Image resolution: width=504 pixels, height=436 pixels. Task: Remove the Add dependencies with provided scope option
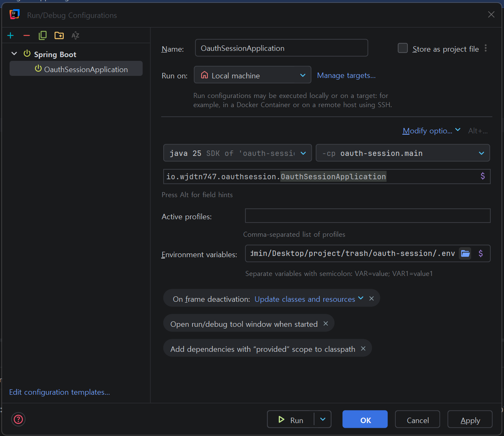(x=363, y=348)
